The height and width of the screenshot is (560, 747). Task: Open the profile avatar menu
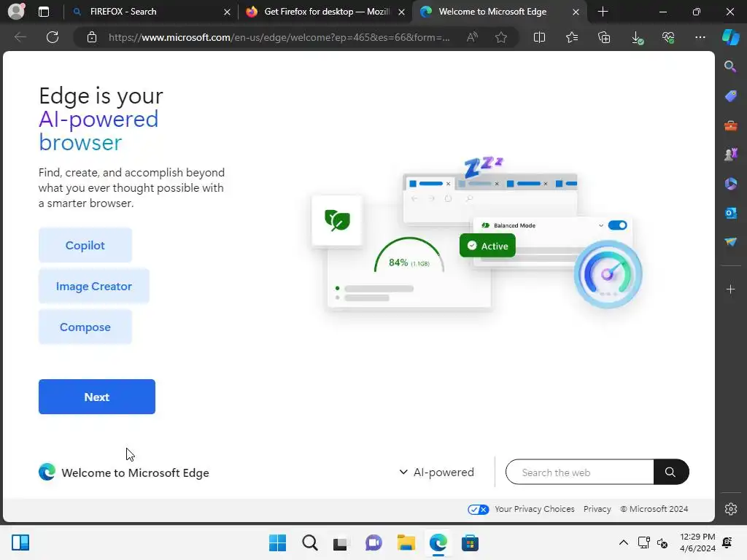[x=16, y=12]
